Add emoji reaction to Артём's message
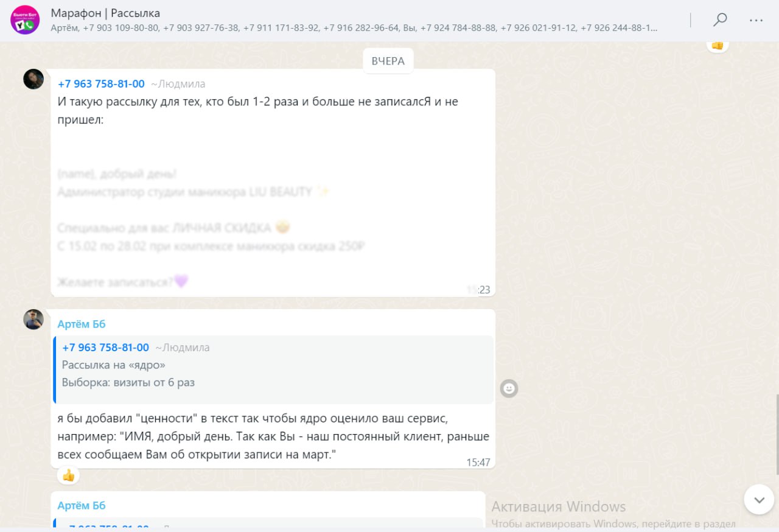The width and height of the screenshot is (779, 532). coord(509,388)
